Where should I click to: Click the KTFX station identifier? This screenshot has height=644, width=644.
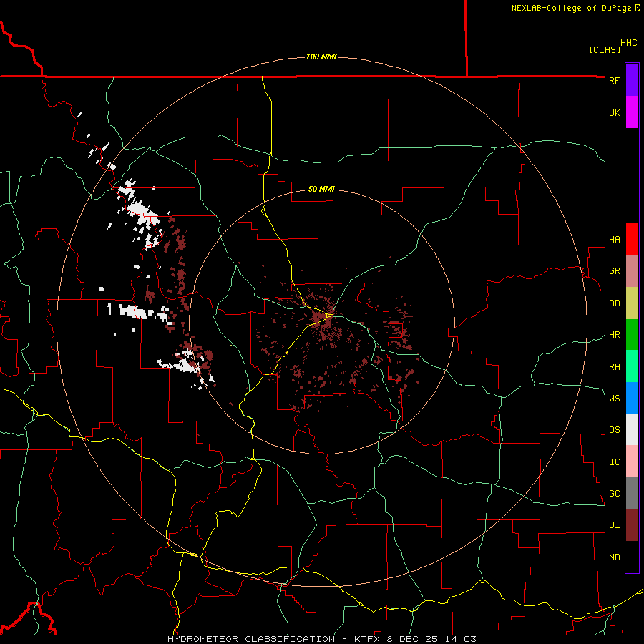coord(368,639)
